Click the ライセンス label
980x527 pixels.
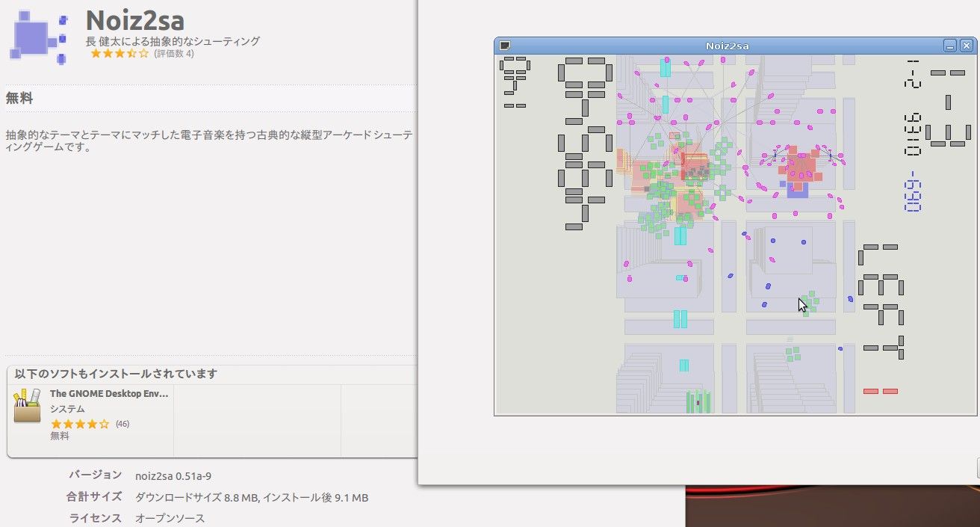pyautogui.click(x=96, y=518)
